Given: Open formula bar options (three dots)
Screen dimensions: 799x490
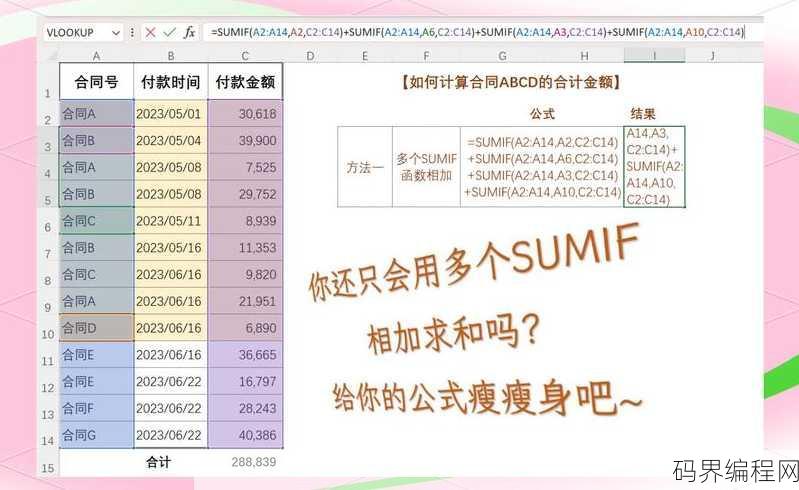Looking at the screenshot, I should coord(132,33).
